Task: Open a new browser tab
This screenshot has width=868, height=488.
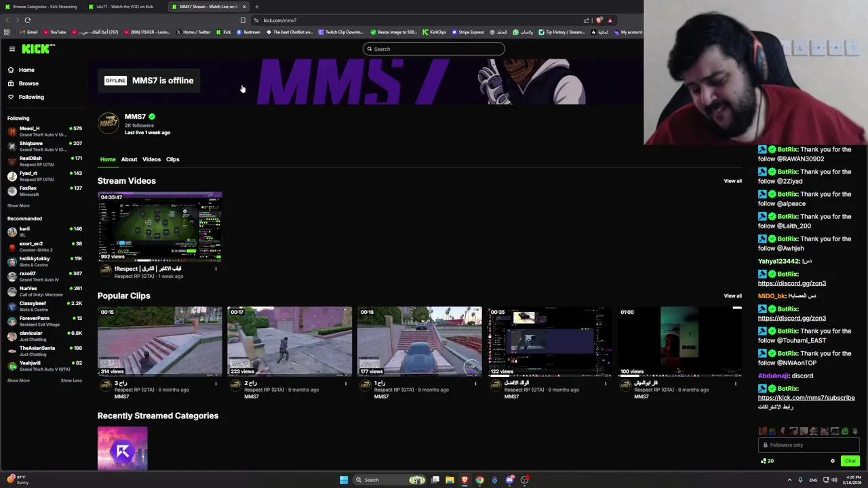Action: tap(256, 7)
